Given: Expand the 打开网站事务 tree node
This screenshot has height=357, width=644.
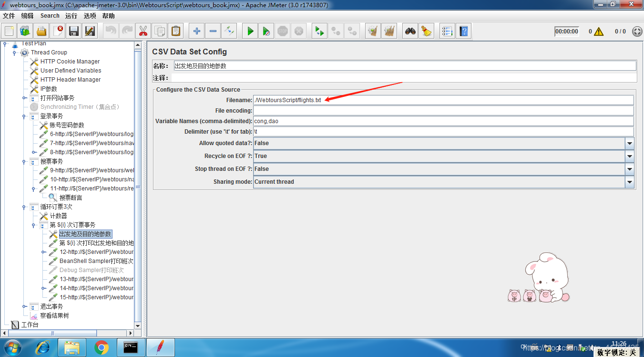Looking at the screenshot, I should click(x=24, y=98).
